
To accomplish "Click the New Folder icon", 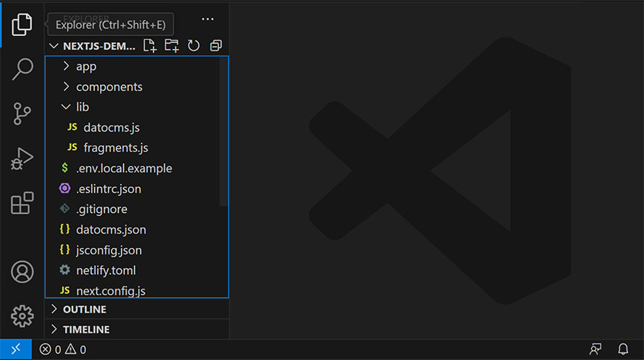I will [x=172, y=46].
